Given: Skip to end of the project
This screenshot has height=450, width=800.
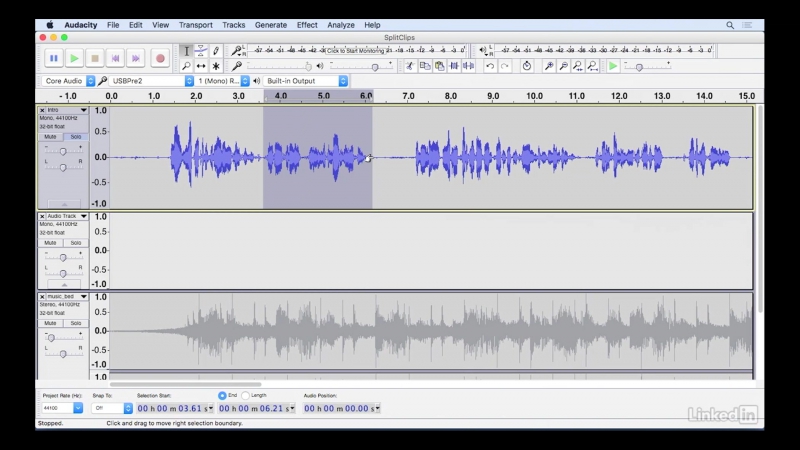Looking at the screenshot, I should tap(136, 58).
